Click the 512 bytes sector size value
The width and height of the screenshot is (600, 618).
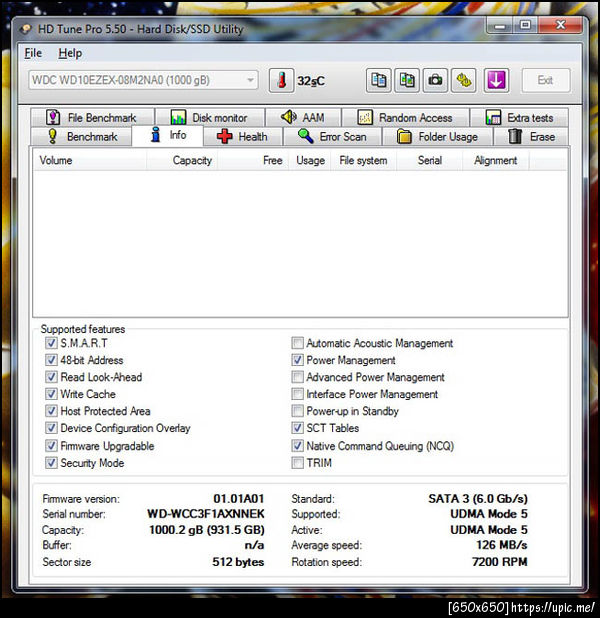tap(238, 562)
